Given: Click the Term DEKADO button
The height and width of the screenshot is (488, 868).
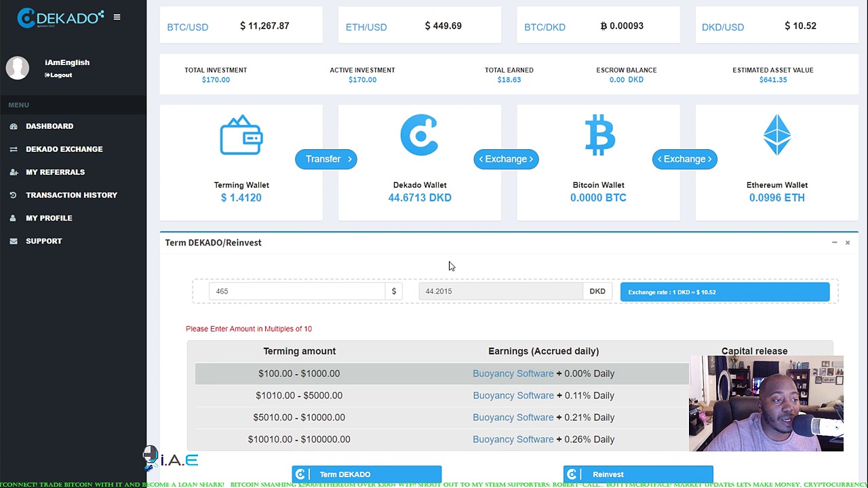Looking at the screenshot, I should pyautogui.click(x=367, y=474).
